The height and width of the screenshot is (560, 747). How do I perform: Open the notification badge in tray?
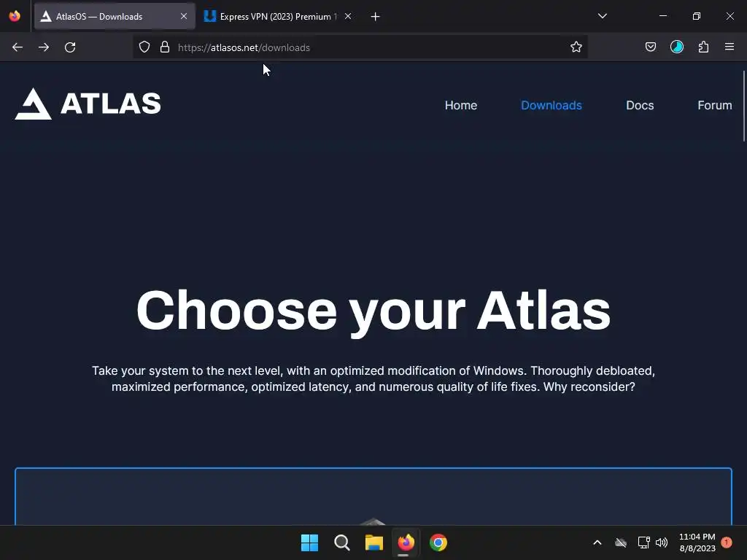coord(727,542)
